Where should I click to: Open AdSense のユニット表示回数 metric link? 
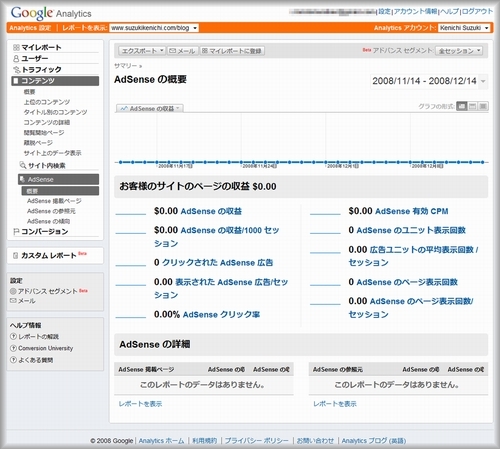(411, 230)
